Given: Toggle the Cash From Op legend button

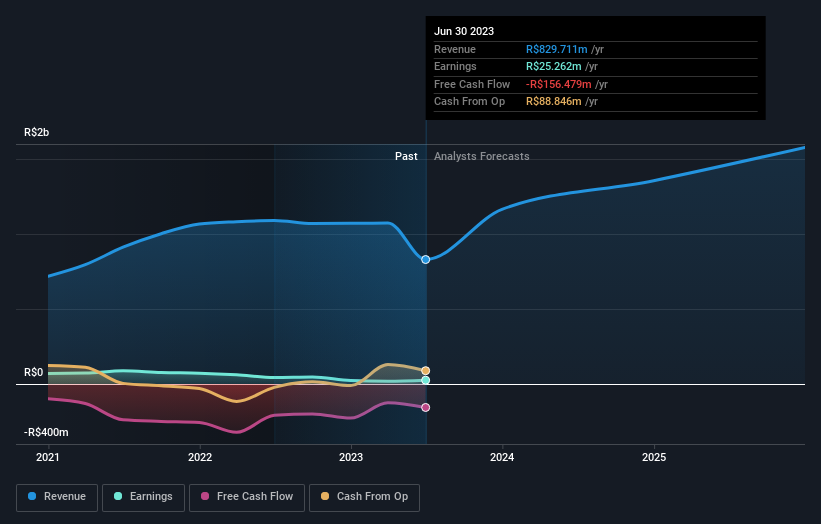Looking at the screenshot, I should tap(364, 497).
